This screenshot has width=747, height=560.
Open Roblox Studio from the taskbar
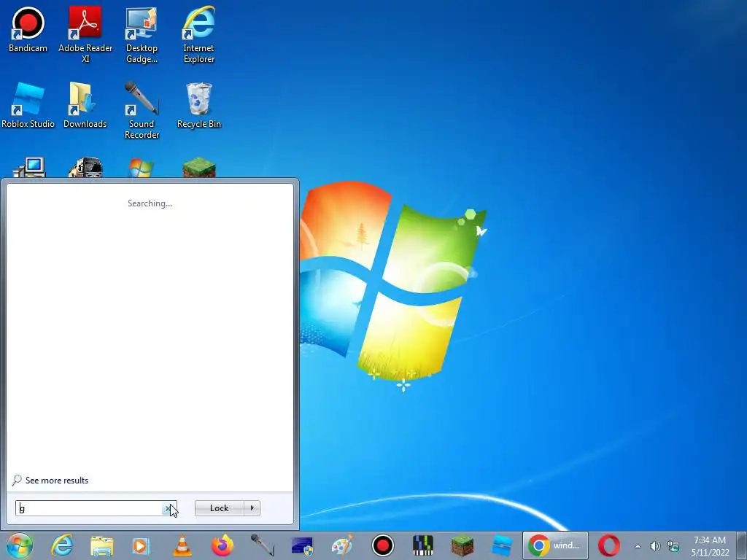point(502,545)
